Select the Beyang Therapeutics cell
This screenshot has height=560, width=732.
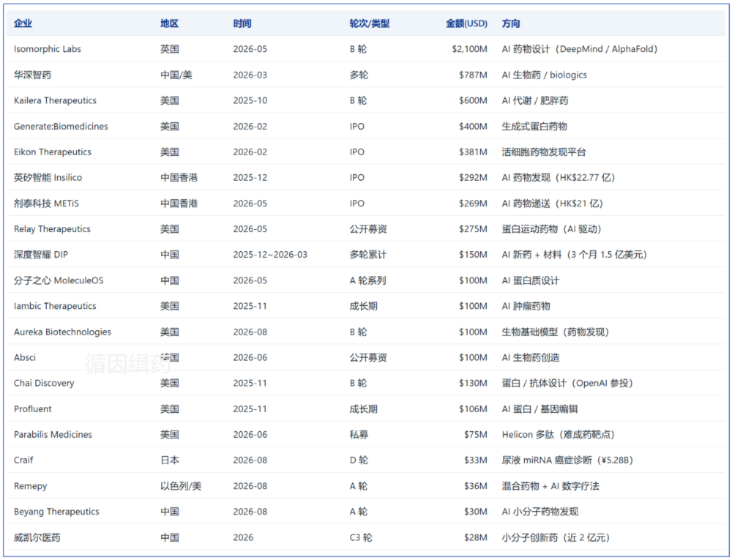tap(56, 512)
